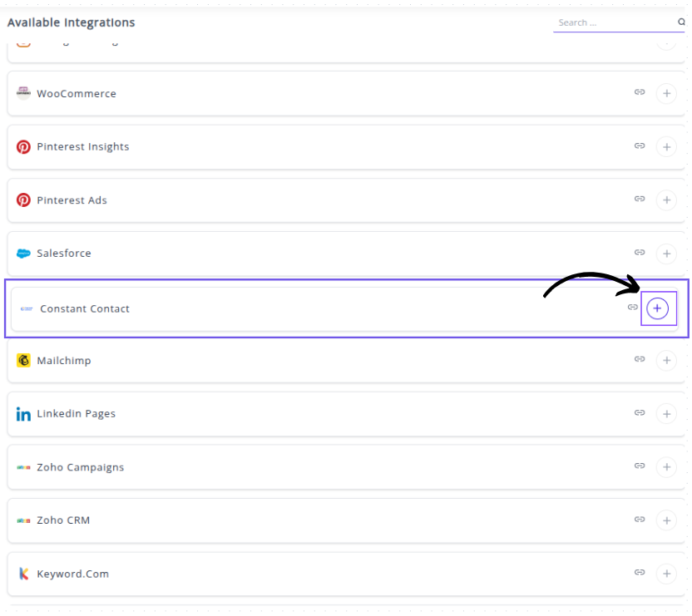This screenshot has width=692, height=616.
Task: Click the link icon for Linkedin Pages
Action: click(640, 413)
